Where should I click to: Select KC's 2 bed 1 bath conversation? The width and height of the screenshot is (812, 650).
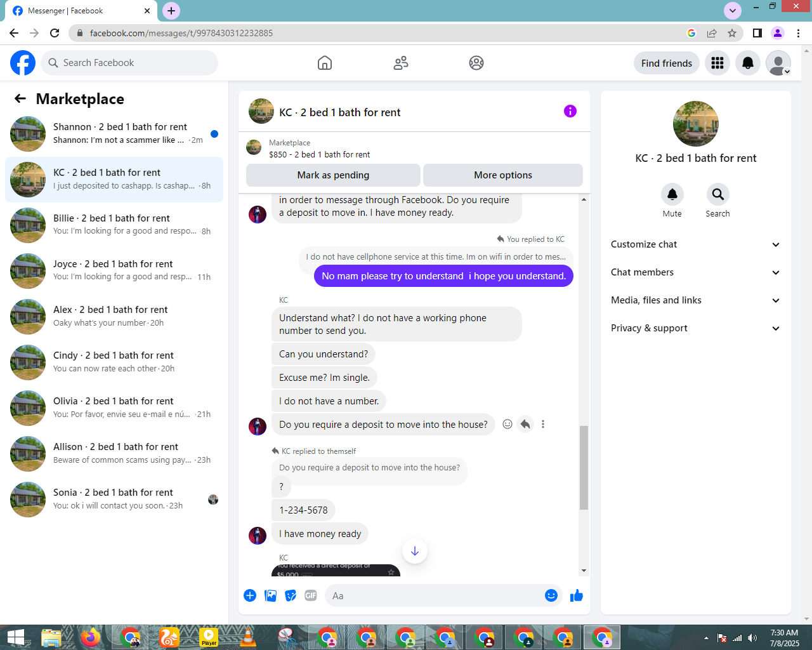point(114,180)
